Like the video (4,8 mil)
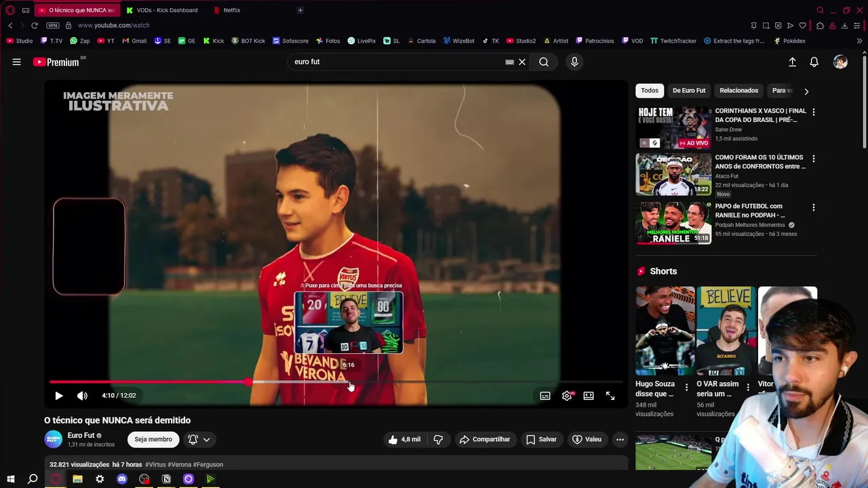The width and height of the screenshot is (868, 488). coord(406,439)
